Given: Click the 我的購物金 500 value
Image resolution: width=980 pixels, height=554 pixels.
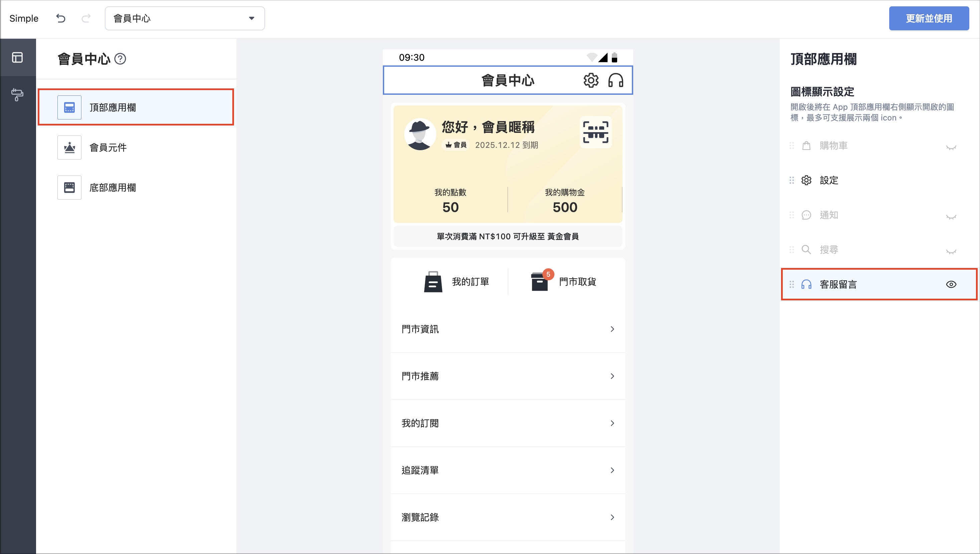Looking at the screenshot, I should click(565, 207).
